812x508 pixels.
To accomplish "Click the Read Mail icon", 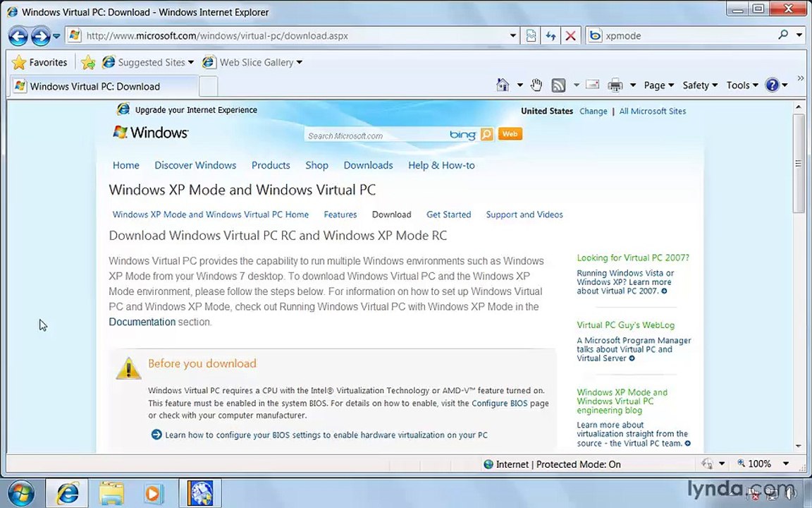I will (592, 85).
